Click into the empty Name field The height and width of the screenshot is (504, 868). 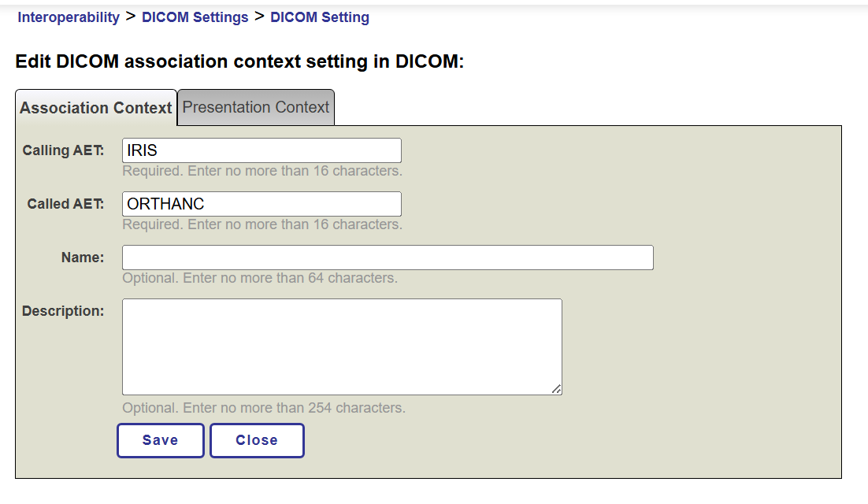pyautogui.click(x=388, y=258)
